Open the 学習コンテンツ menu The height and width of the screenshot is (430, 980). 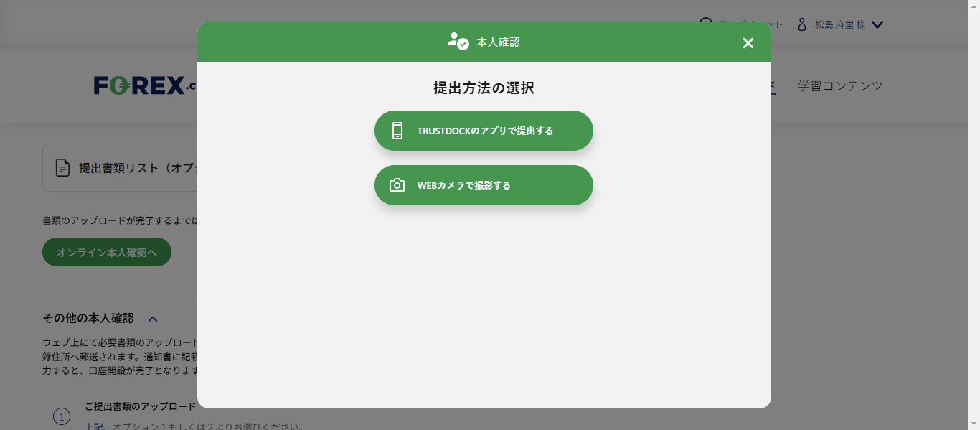coord(839,85)
